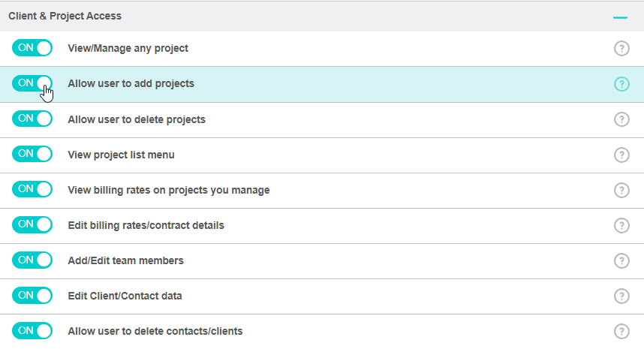
Task: Click the Client & Project Access header
Action: (65, 16)
